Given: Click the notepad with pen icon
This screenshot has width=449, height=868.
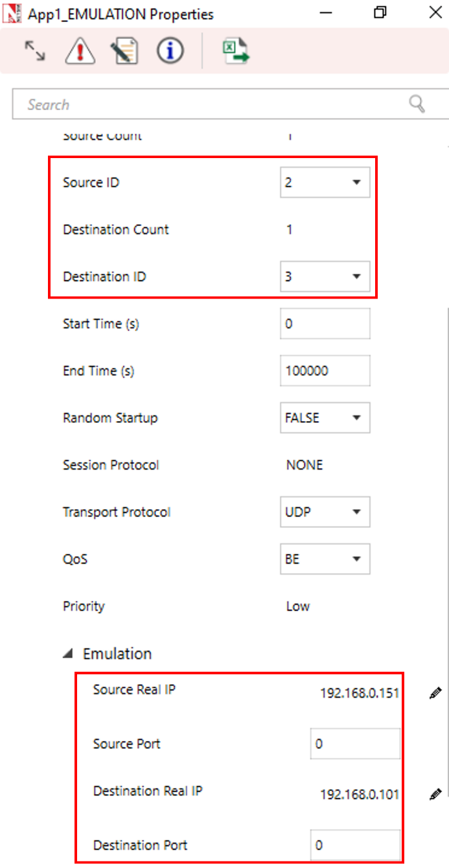Looking at the screenshot, I should (x=124, y=51).
